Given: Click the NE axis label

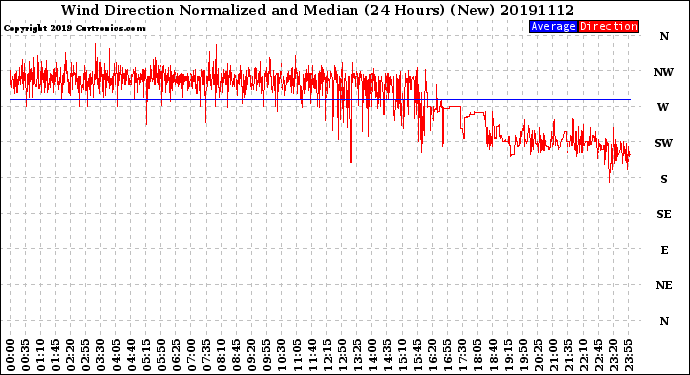Looking at the screenshot, I should point(664,286).
